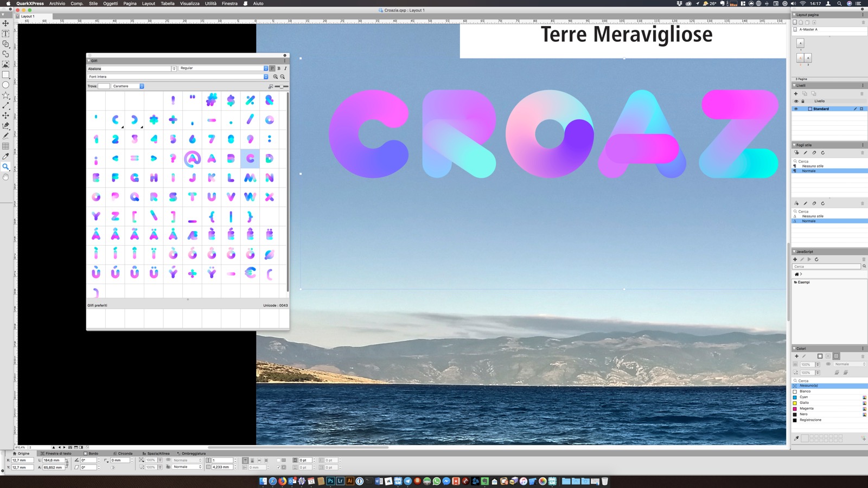The image size is (868, 488).
Task: Hide the Standard layer with eye icon
Action: 796,109
